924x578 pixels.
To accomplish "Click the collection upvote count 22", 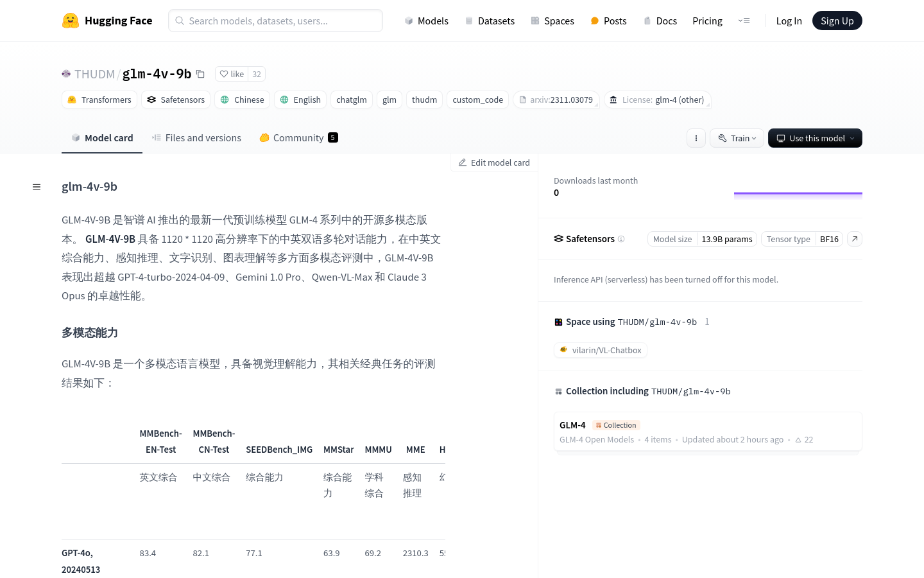I will (x=804, y=440).
